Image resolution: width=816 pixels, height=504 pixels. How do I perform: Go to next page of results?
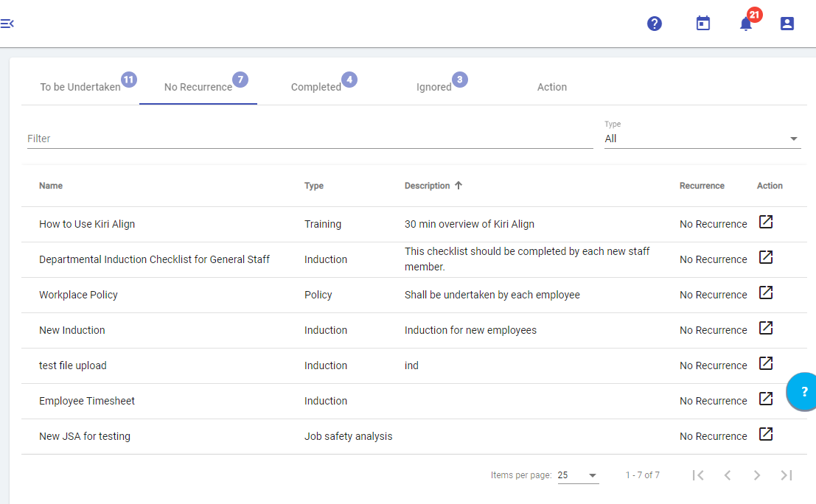(757, 475)
